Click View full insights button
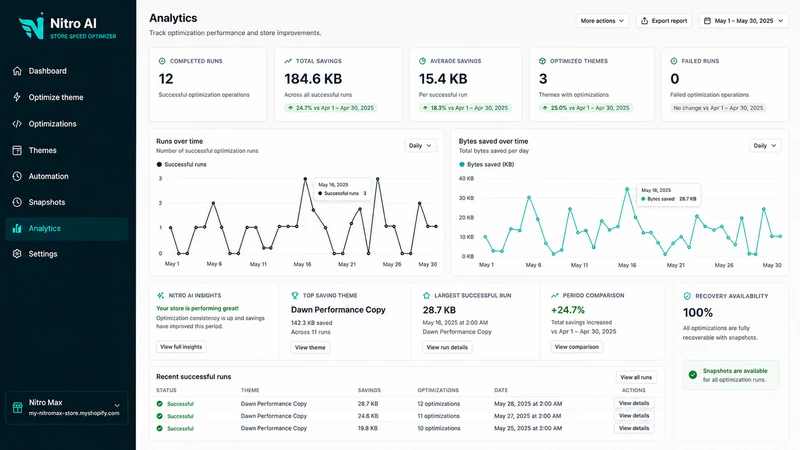800x450 pixels. (181, 347)
